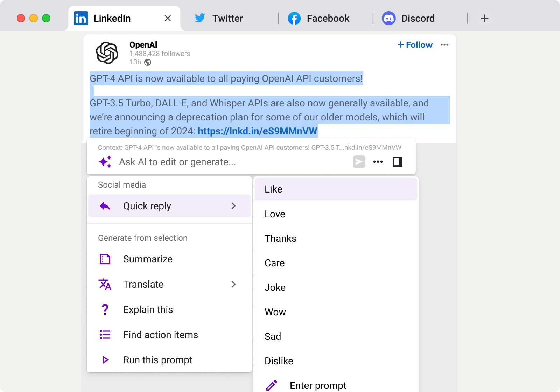
Task: Select Explain this from the menu
Action: 169,310
